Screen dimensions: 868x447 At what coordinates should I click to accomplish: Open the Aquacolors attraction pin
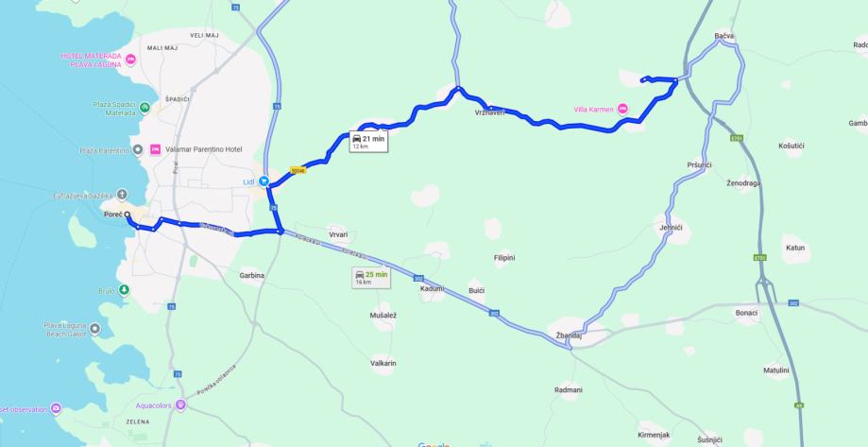pos(180,405)
